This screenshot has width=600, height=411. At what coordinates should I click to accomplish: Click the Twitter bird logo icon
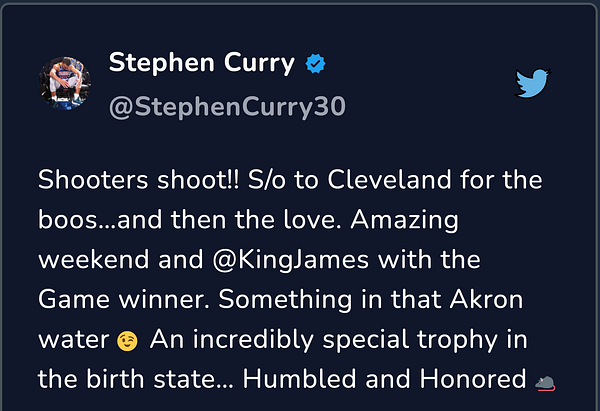(532, 83)
